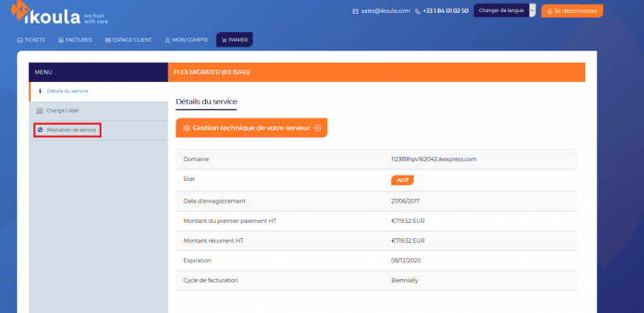Click the info icon next to Détails du service
Screen dimensions: 644x313
click(x=39, y=91)
